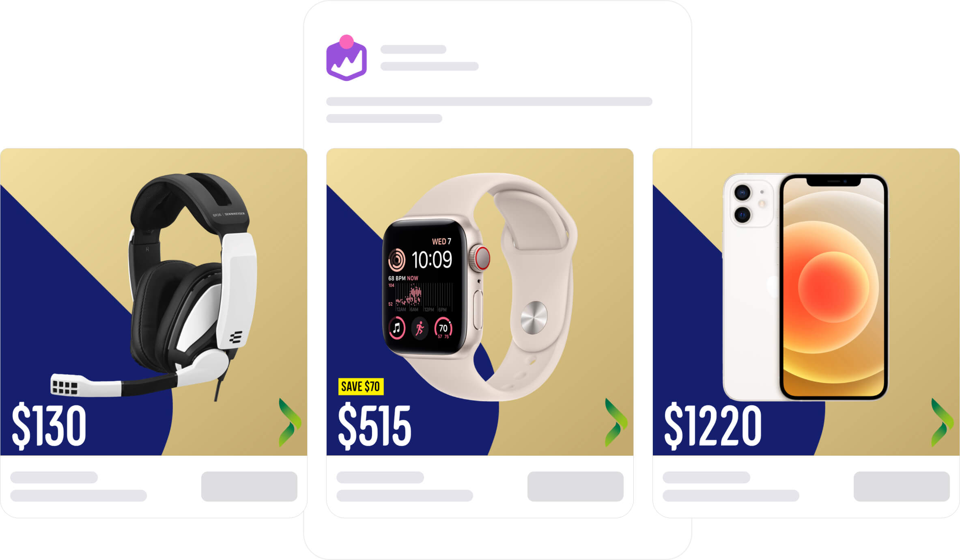This screenshot has height=560, width=960.
Task: Click the profile subtitle placeholder line
Action: [x=430, y=66]
